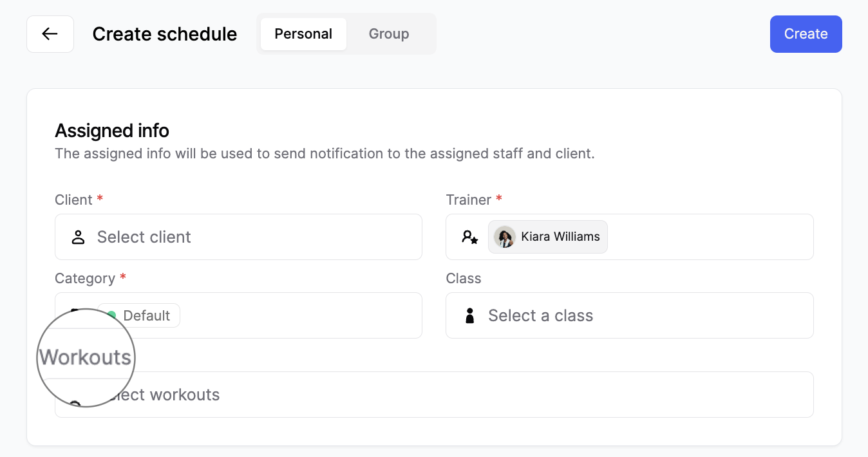The height and width of the screenshot is (457, 868).
Task: Click the Trainer field label
Action: click(469, 200)
